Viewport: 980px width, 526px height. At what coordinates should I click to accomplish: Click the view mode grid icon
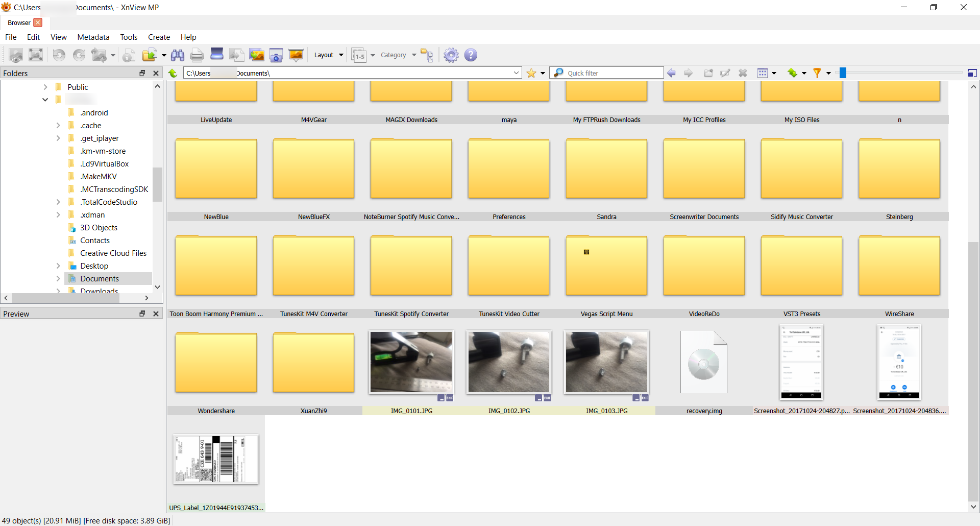763,73
